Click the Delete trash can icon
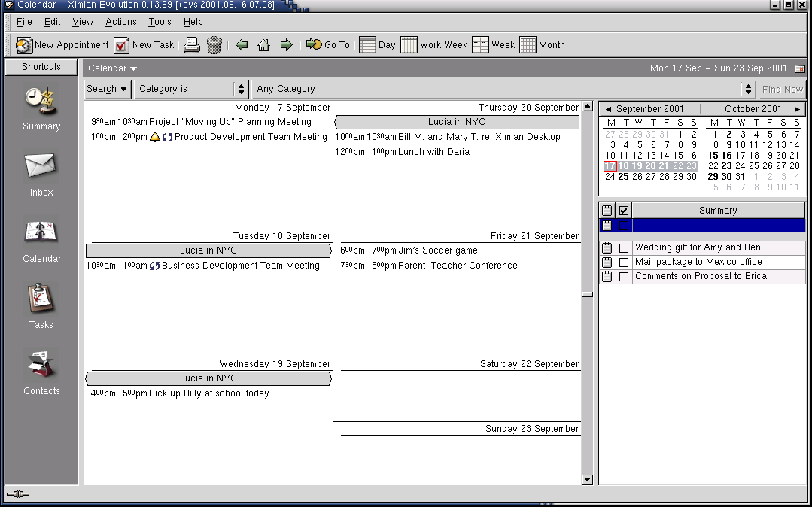 click(x=214, y=45)
